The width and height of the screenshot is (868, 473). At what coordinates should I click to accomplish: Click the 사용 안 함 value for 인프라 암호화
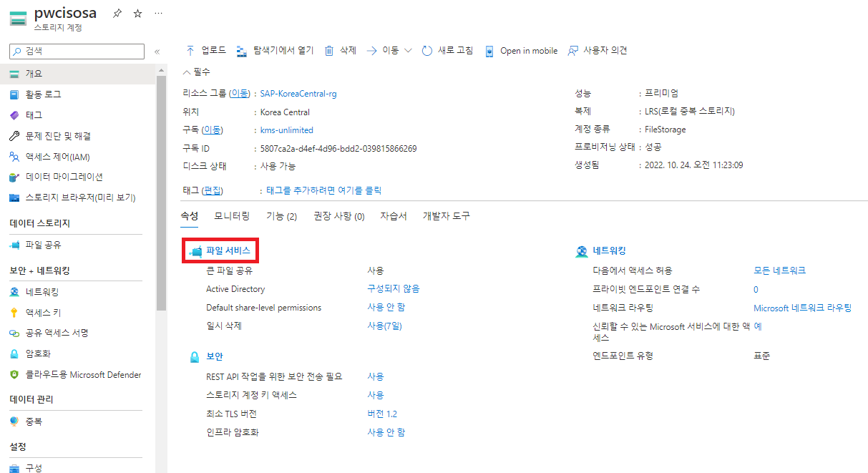pyautogui.click(x=386, y=432)
